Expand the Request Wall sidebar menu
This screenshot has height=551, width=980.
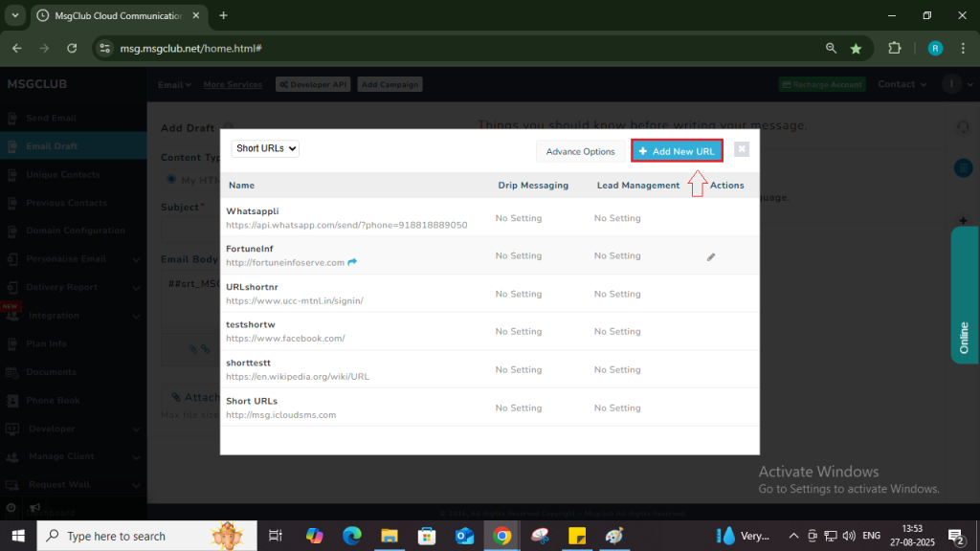point(73,485)
